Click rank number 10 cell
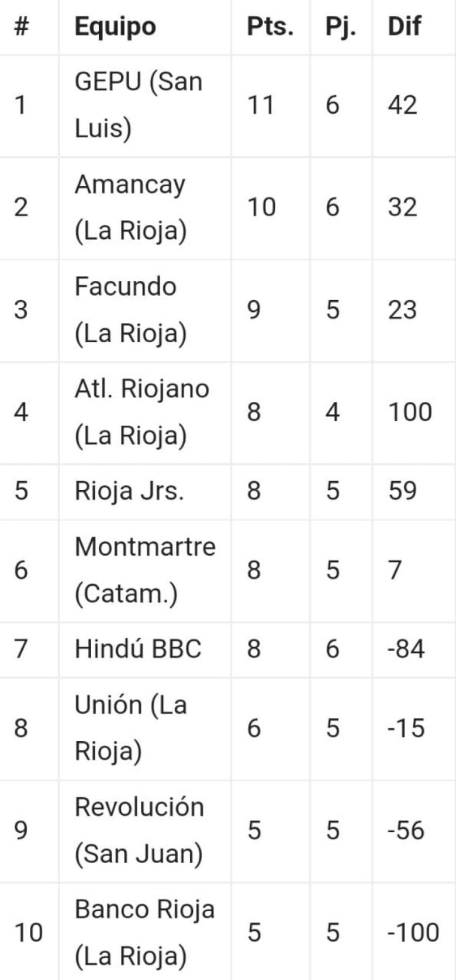The image size is (456, 980). [x=29, y=932]
